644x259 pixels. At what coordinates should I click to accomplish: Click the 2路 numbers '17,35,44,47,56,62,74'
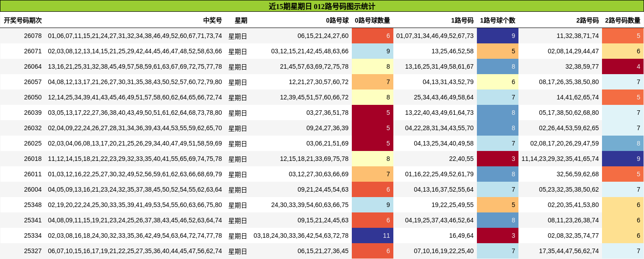[569, 251]
